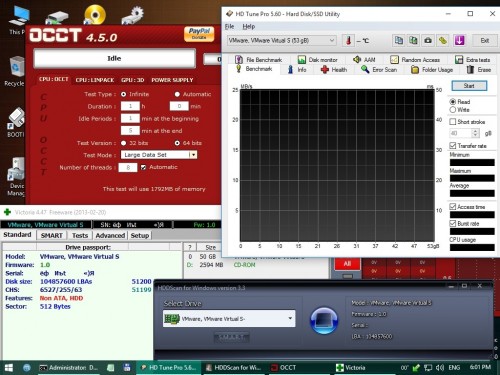Image resolution: width=500 pixels, height=375 pixels.
Task: Select the Write radio button in HD Tune
Action: coord(453,110)
